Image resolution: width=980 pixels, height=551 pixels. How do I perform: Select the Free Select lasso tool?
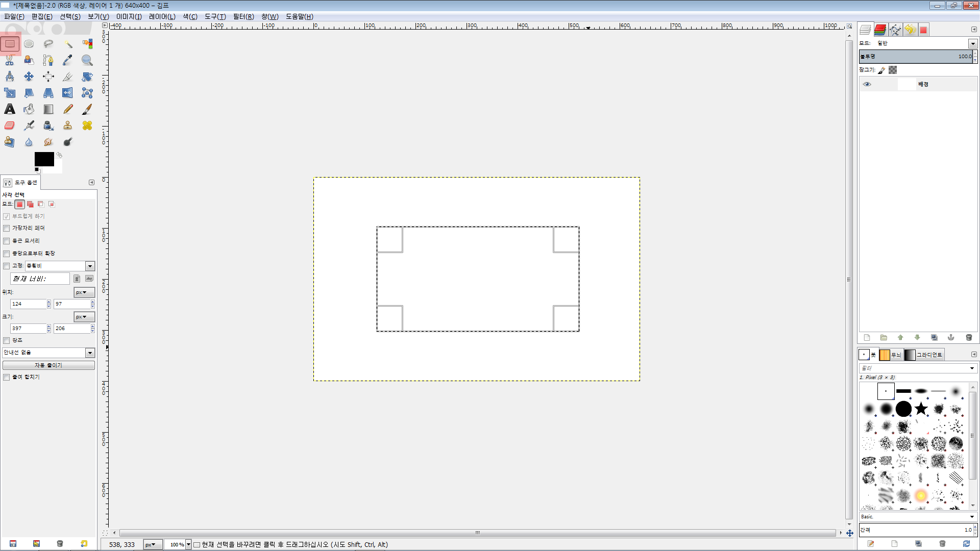(48, 44)
